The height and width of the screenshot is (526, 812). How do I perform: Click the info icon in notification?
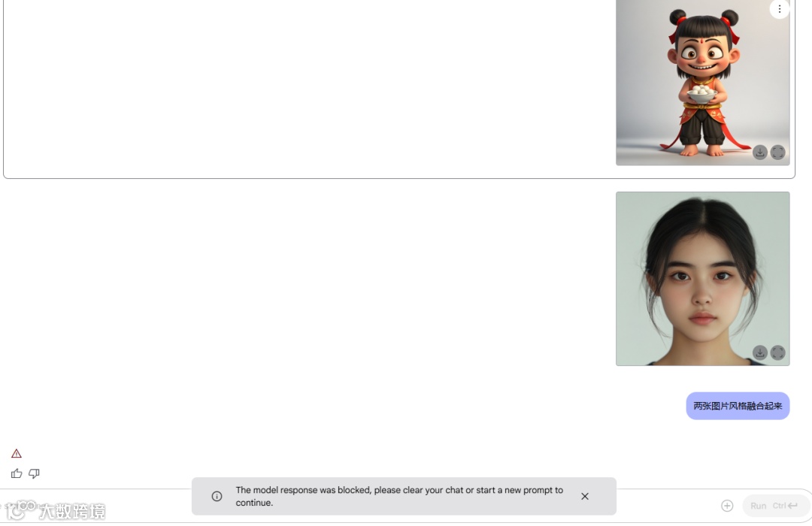click(217, 497)
